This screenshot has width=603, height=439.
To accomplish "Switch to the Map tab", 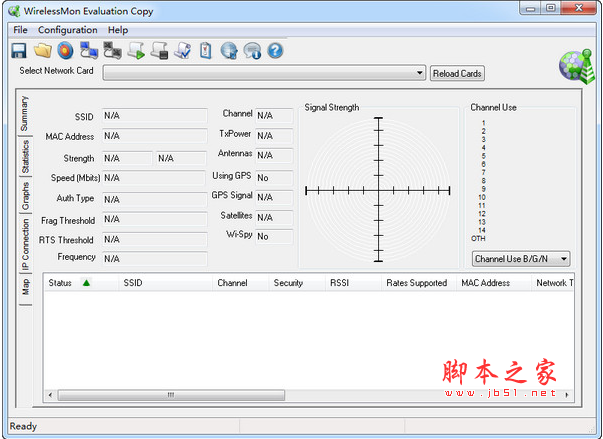I will coord(25,288).
